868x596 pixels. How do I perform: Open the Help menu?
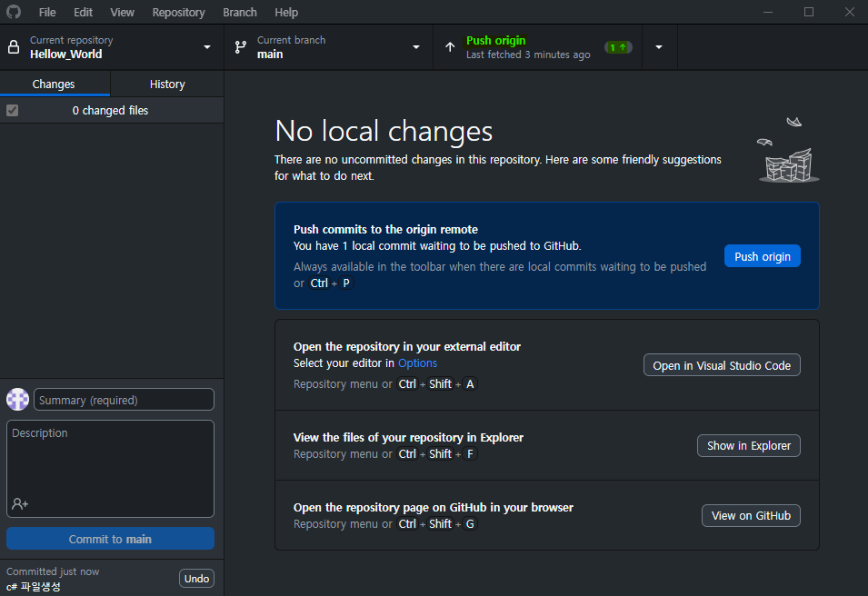point(286,12)
